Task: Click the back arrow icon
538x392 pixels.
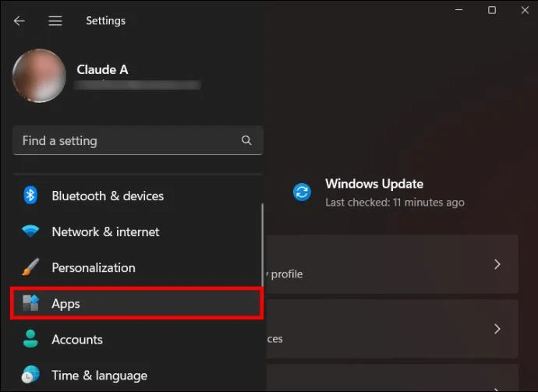Action: [x=19, y=21]
